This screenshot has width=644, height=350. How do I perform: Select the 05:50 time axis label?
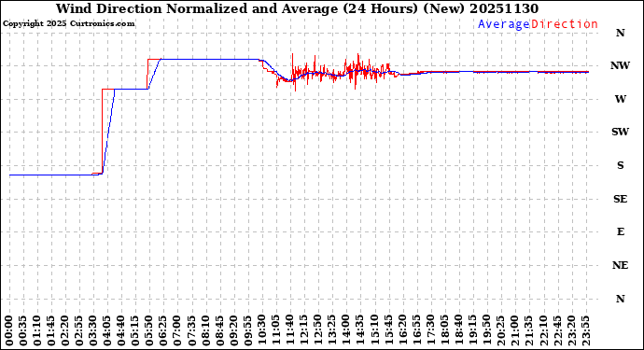click(x=149, y=330)
